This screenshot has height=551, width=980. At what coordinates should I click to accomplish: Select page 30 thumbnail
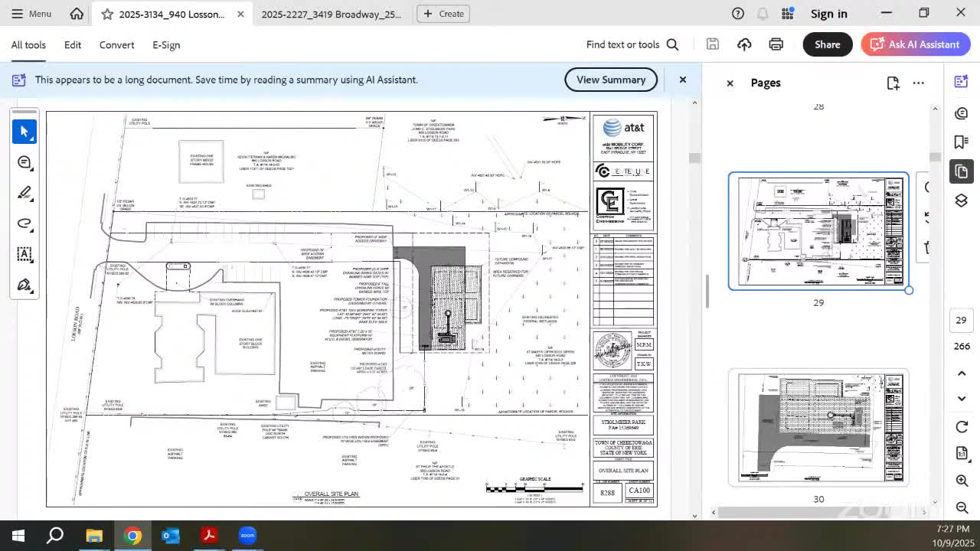(x=818, y=427)
